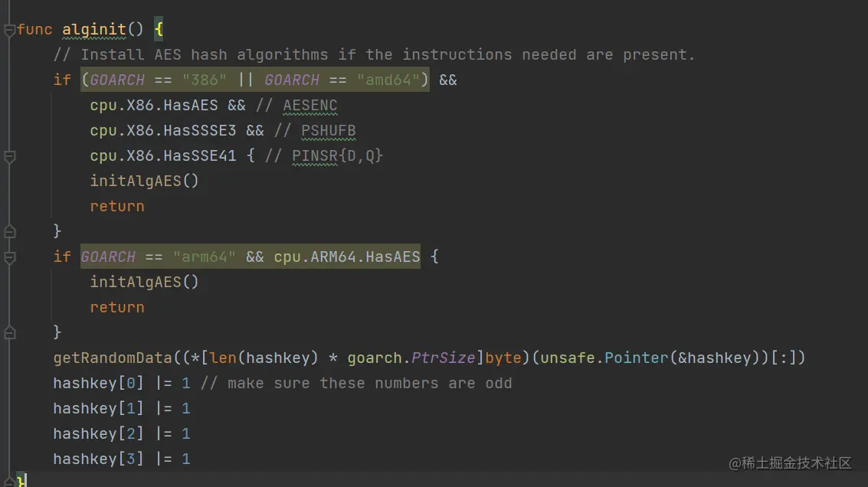Click the "386" string literal
This screenshot has height=487, width=868.
tap(205, 80)
